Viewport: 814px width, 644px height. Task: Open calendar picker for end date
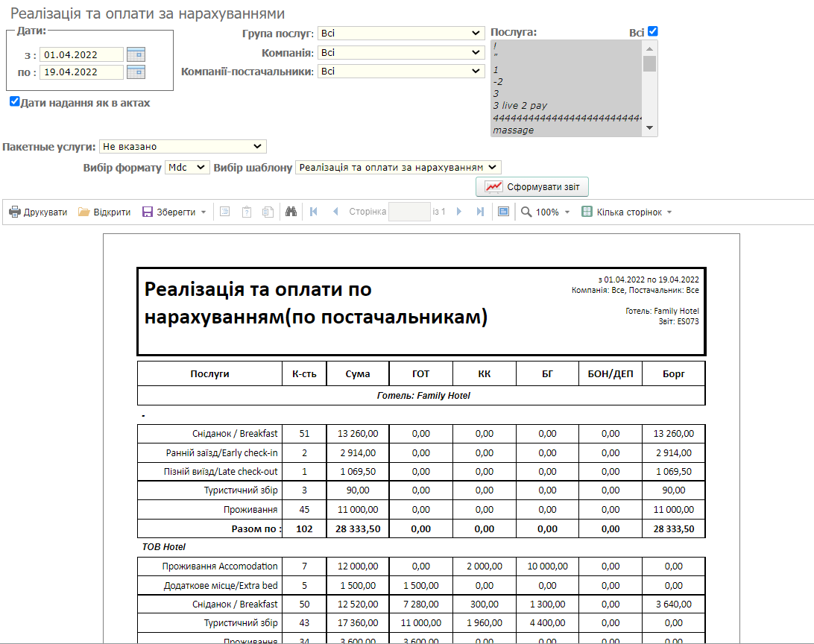coord(136,72)
